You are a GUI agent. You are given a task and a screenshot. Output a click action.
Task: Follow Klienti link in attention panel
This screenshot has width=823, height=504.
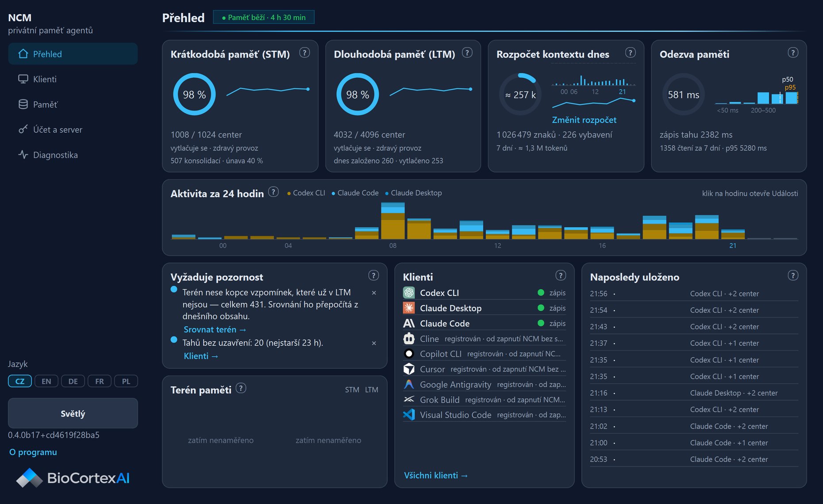201,356
